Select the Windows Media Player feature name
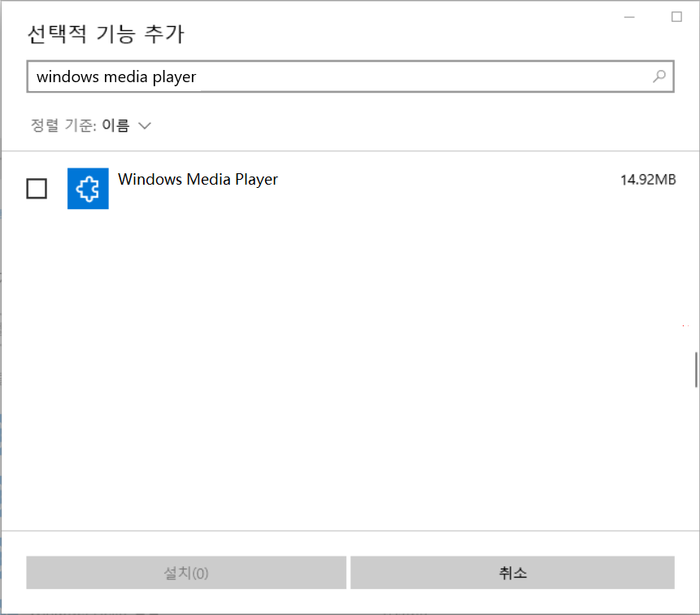The image size is (700, 615). [198, 180]
